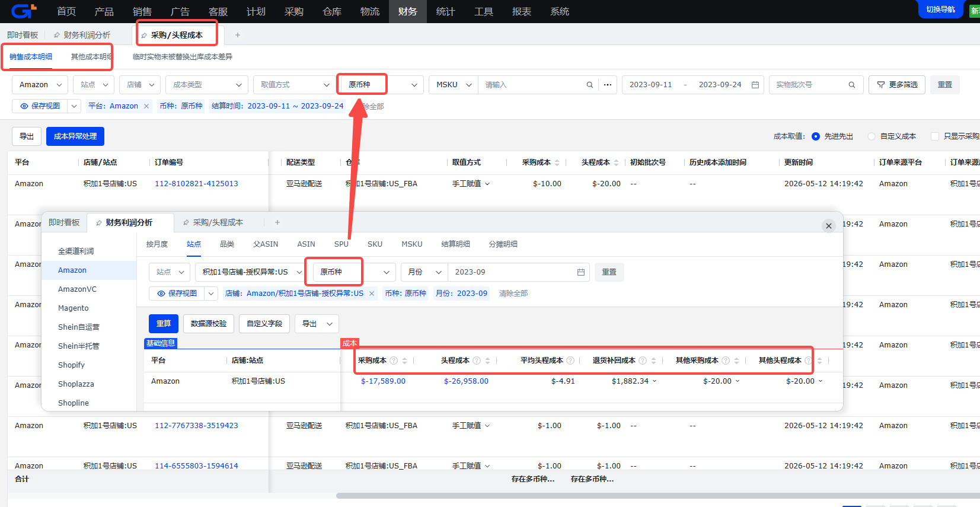
Task: Click the 更多筛选 button
Action: point(897,85)
